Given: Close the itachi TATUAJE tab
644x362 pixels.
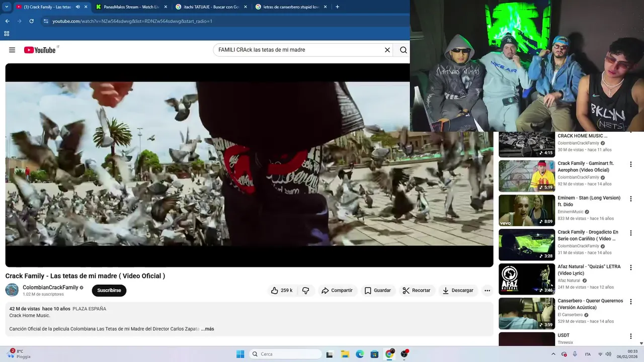Looking at the screenshot, I should coord(246,7).
